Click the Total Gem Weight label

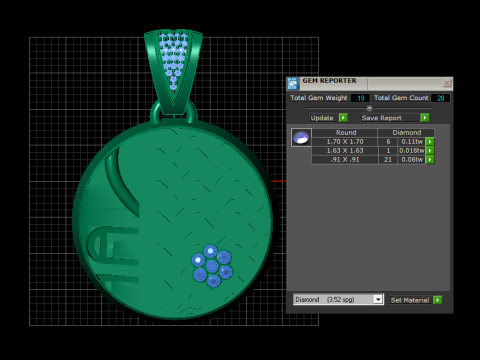click(x=319, y=98)
